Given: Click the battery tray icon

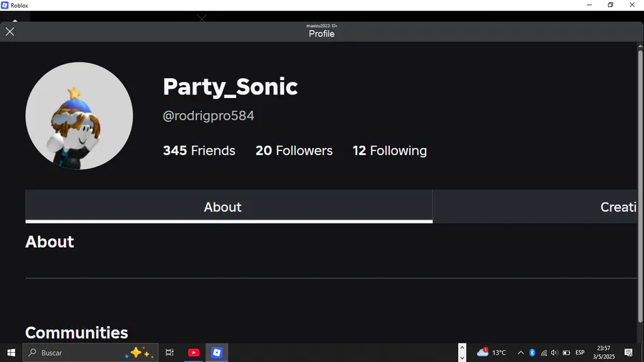Looking at the screenshot, I should coord(567,353).
